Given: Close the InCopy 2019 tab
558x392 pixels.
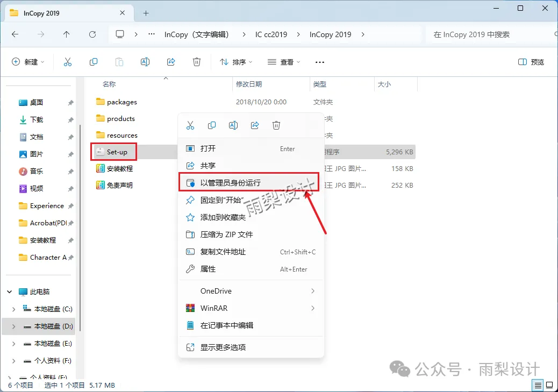Looking at the screenshot, I should pos(123,13).
